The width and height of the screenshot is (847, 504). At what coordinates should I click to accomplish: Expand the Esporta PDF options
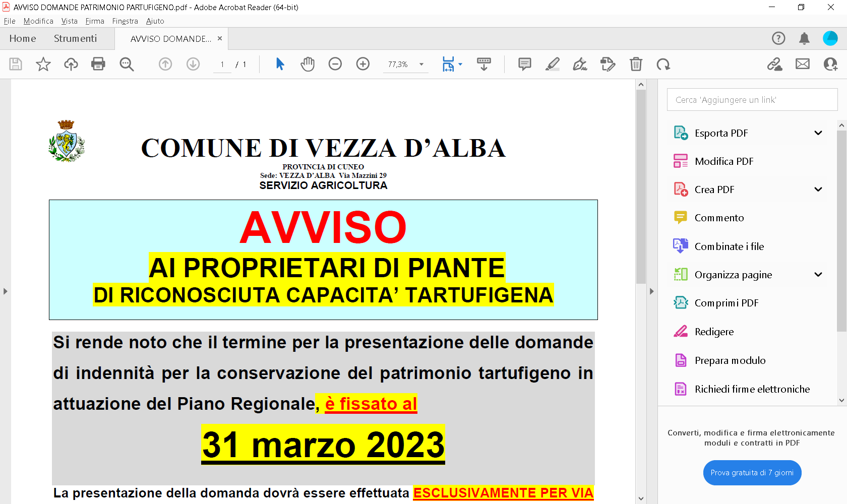click(818, 133)
